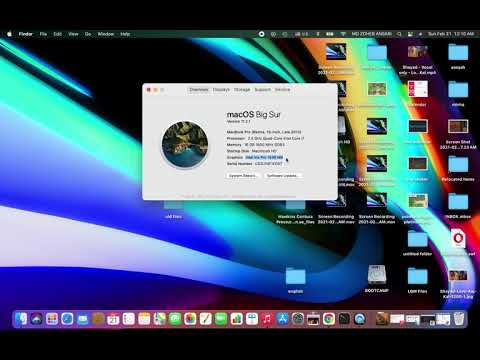Open Terminal from the Dock
This screenshot has height=360, width=480.
point(344,319)
